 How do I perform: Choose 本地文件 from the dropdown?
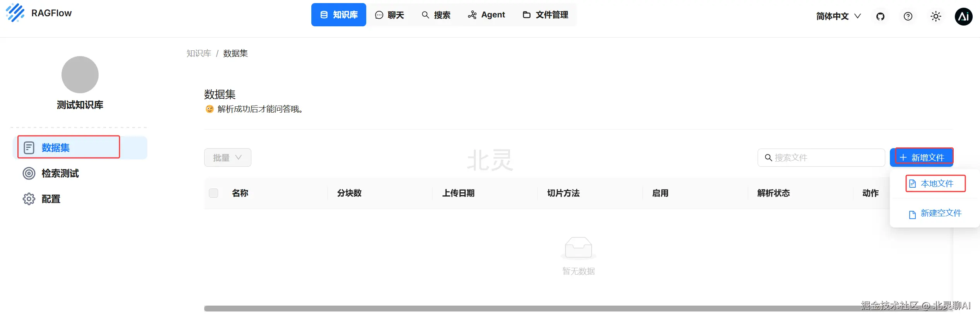click(x=935, y=183)
